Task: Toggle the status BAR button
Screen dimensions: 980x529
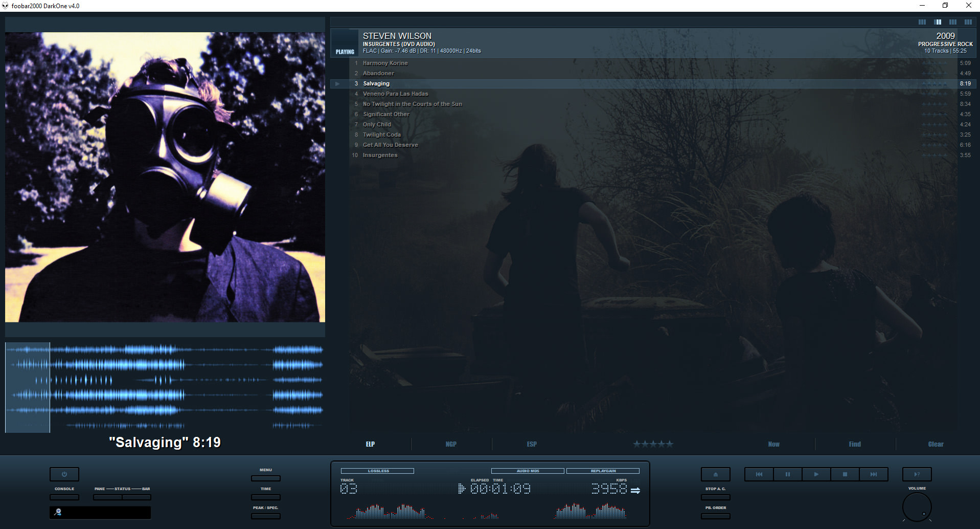Action: tap(136, 497)
